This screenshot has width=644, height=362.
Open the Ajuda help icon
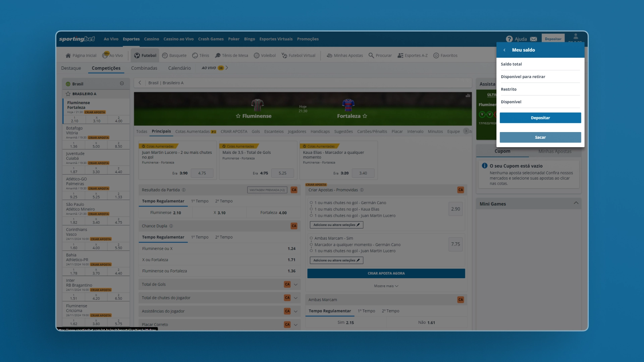pos(509,39)
